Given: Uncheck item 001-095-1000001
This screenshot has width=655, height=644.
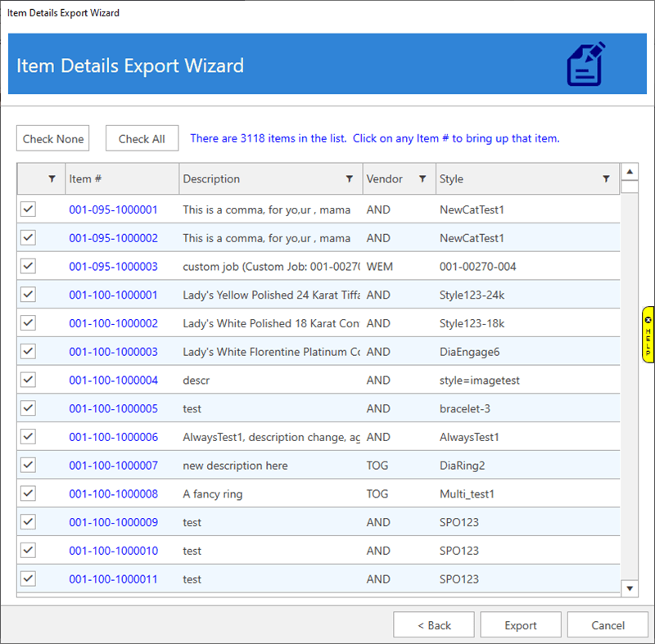Looking at the screenshot, I should tap(28, 209).
